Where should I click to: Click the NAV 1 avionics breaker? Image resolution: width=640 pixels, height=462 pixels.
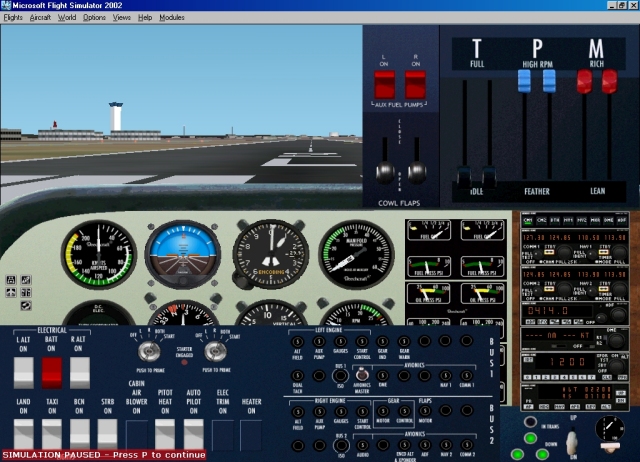[446, 375]
